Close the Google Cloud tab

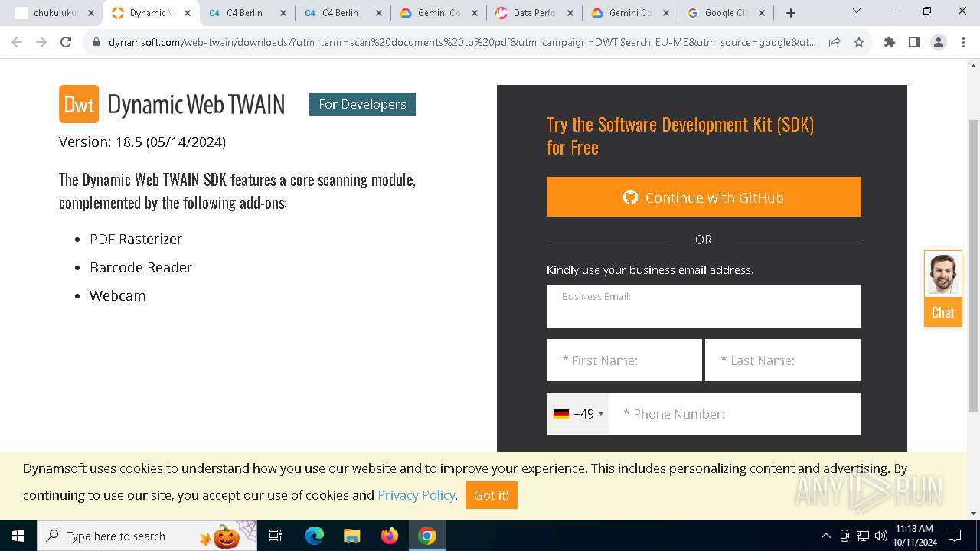tap(761, 13)
